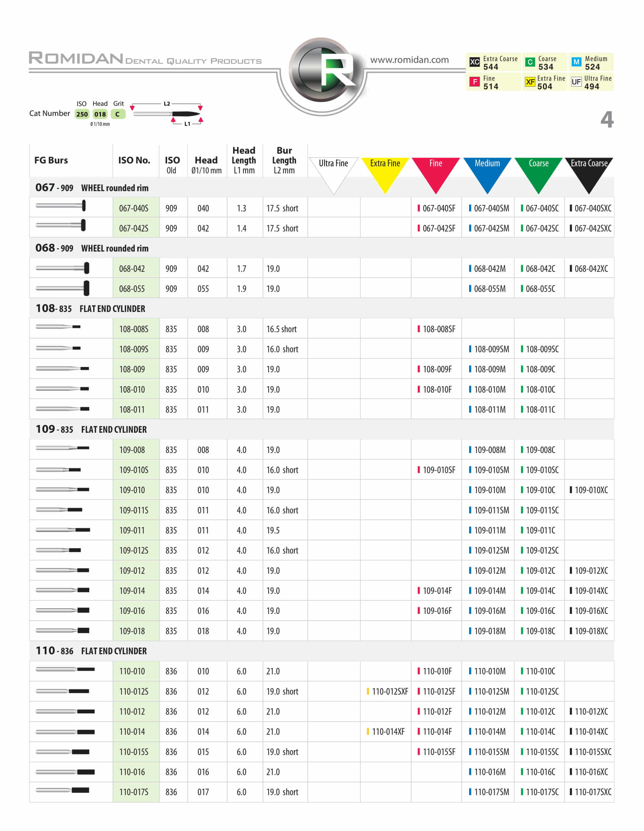Click the Head Length L1 mm column header
This screenshot has height=831, width=644.
pyautogui.click(x=244, y=160)
